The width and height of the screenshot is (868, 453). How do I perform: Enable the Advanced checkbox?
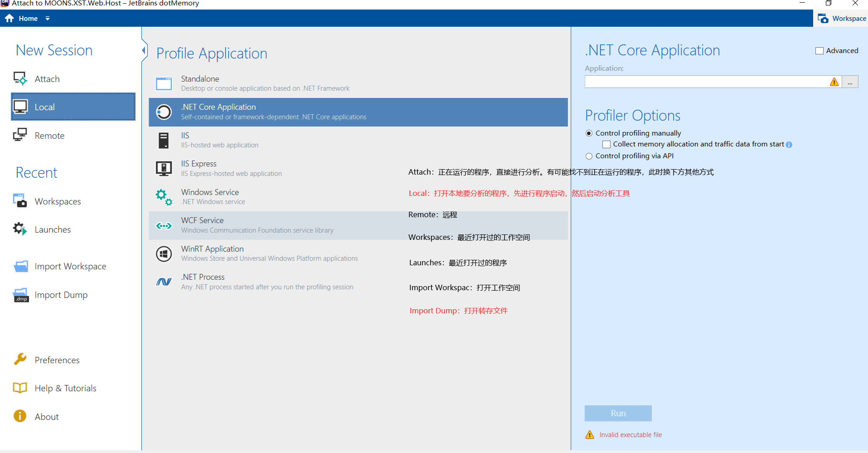coord(820,51)
